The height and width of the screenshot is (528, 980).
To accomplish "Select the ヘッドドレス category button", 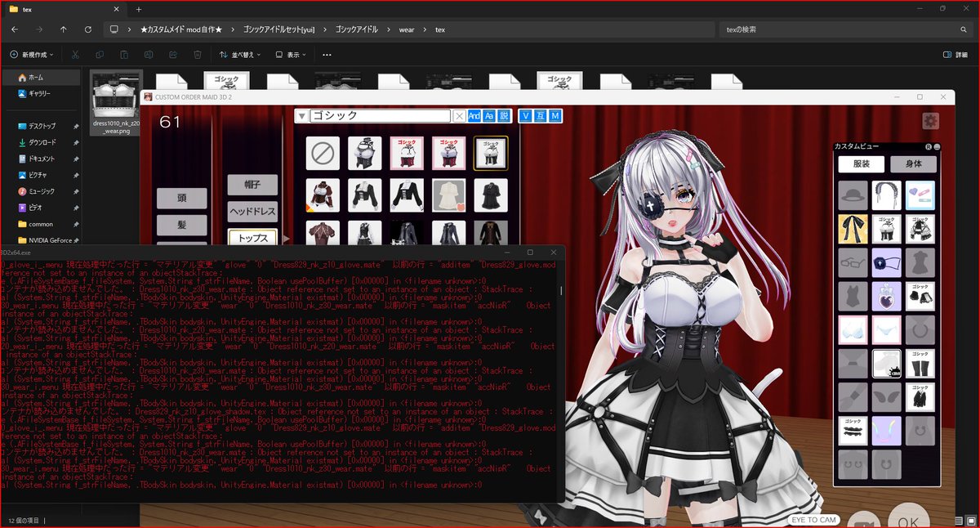I will coord(252,212).
